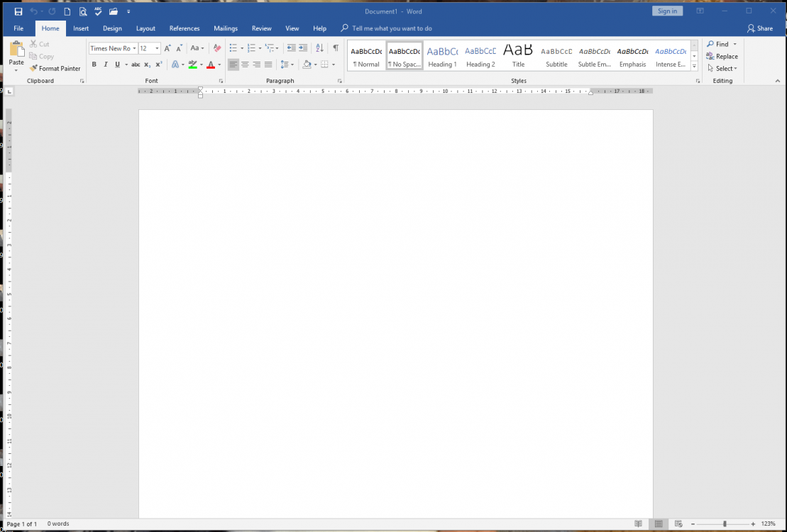
Task: Apply text highlight color
Action: coord(193,64)
